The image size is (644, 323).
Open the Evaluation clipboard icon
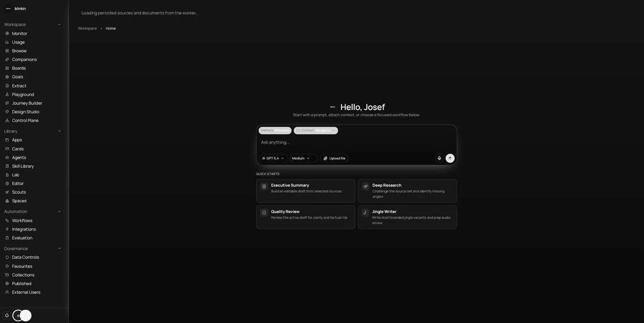7,238
